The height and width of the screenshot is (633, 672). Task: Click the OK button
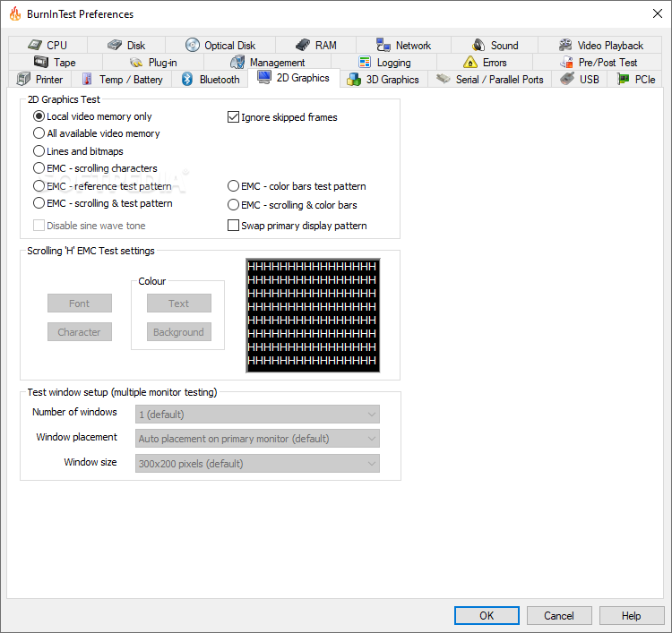487,615
